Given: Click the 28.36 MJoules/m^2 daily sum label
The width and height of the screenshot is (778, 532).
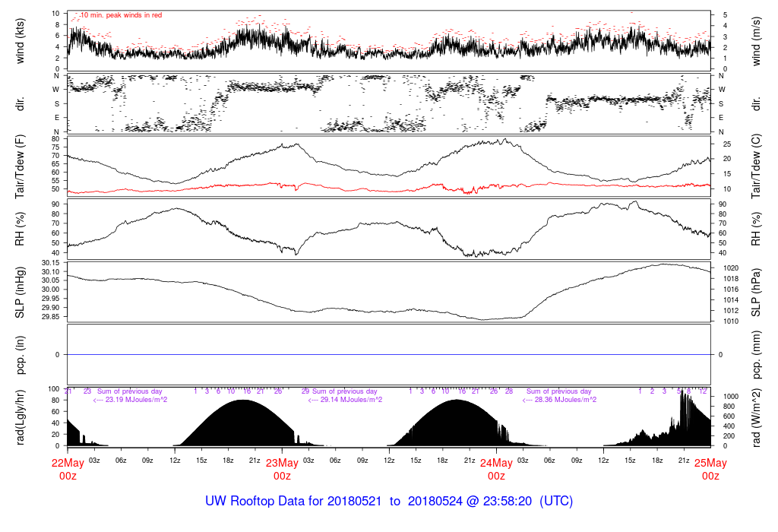Looking at the screenshot, I should (559, 400).
